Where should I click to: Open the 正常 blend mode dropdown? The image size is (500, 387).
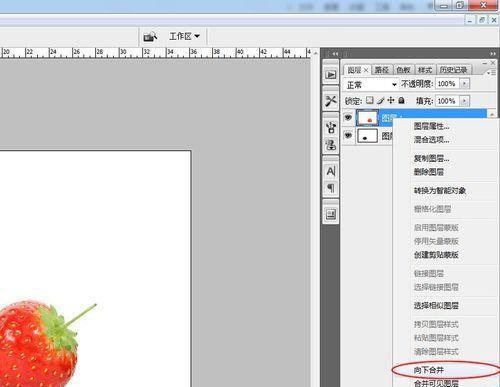pyautogui.click(x=371, y=85)
